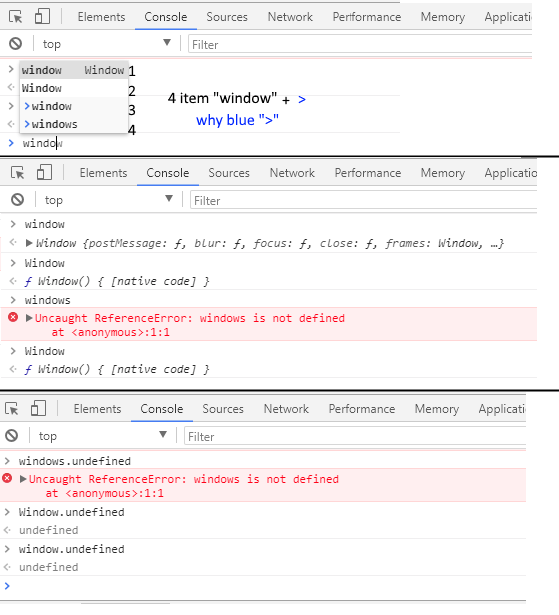The width and height of the screenshot is (559, 615).
Task: Switch to Console tab in middle DevTools panel
Action: (168, 173)
